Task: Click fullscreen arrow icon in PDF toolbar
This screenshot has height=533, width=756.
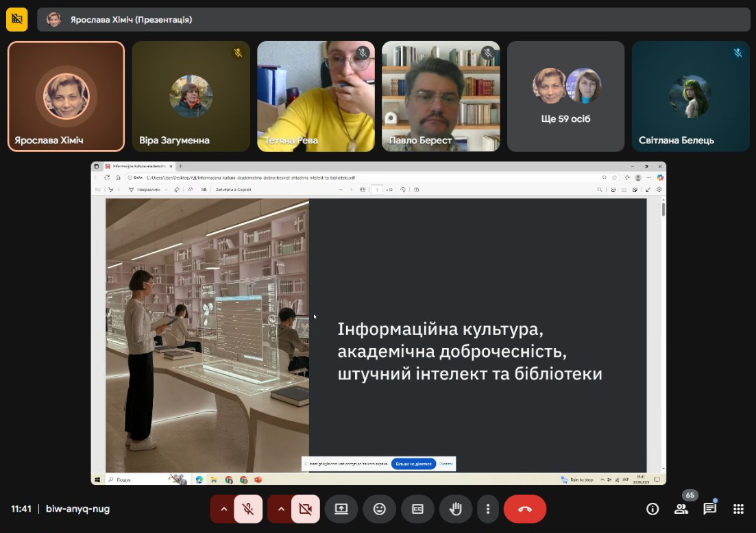Action: (648, 190)
